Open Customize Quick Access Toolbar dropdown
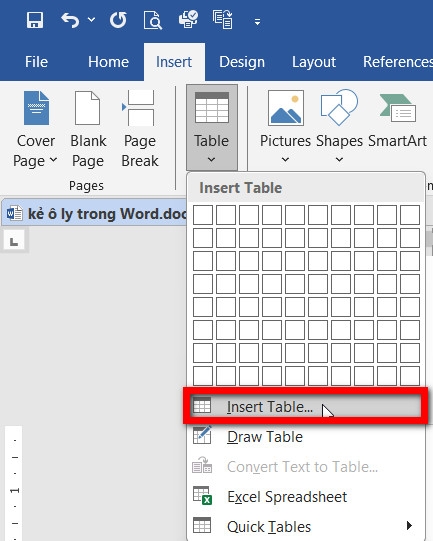The image size is (433, 541). pyautogui.click(x=257, y=22)
